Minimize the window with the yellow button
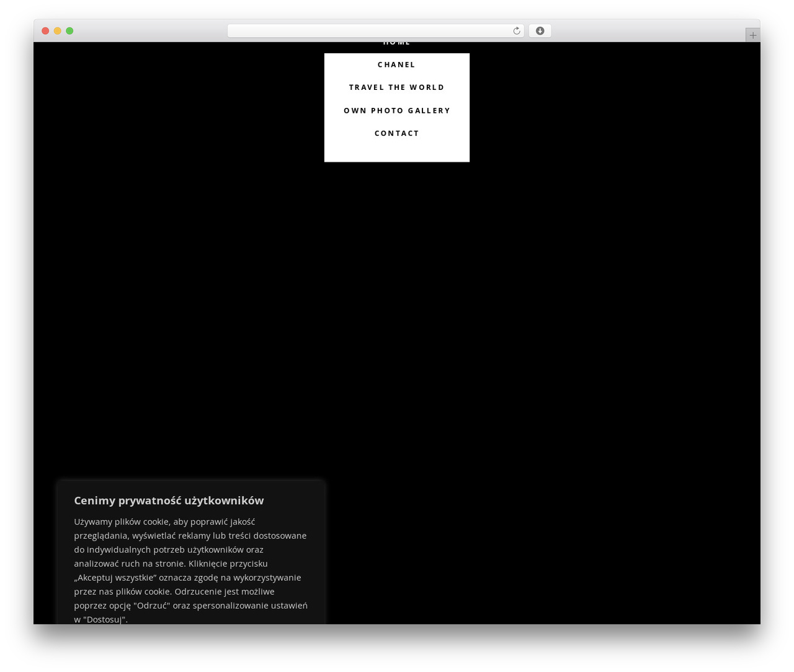Screen dimensions: 794x672 [57, 31]
